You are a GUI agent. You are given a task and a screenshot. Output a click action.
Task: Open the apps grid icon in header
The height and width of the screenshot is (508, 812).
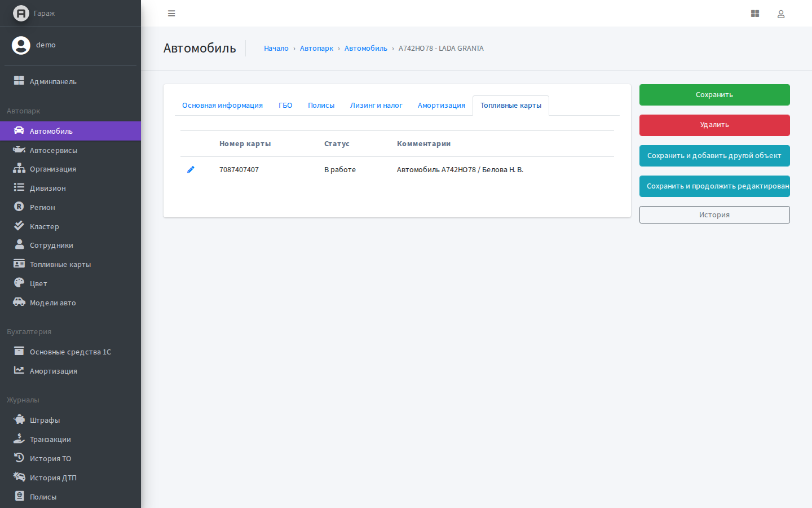[x=755, y=14]
